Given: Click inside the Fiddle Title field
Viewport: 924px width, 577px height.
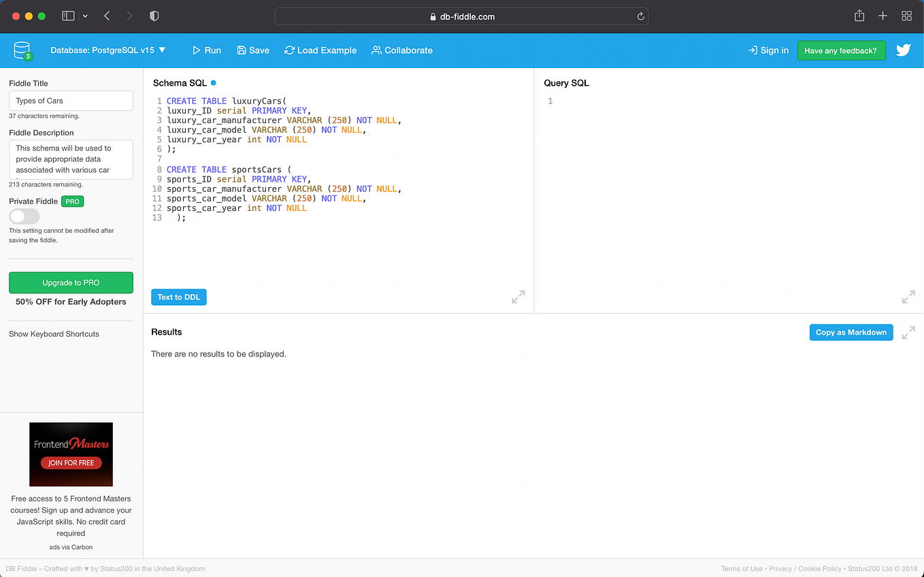Looking at the screenshot, I should [x=71, y=100].
